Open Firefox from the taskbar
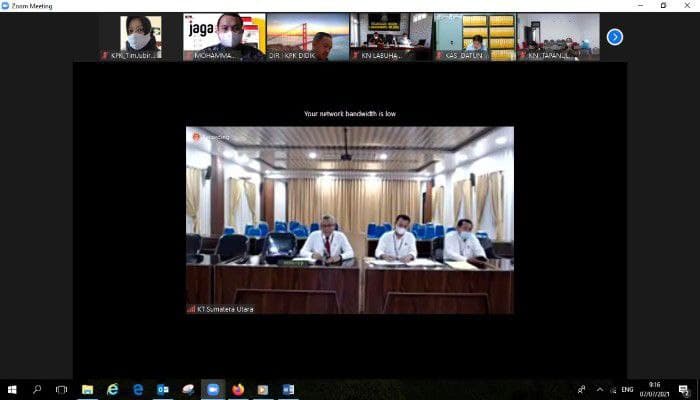700x400 pixels. tap(238, 390)
